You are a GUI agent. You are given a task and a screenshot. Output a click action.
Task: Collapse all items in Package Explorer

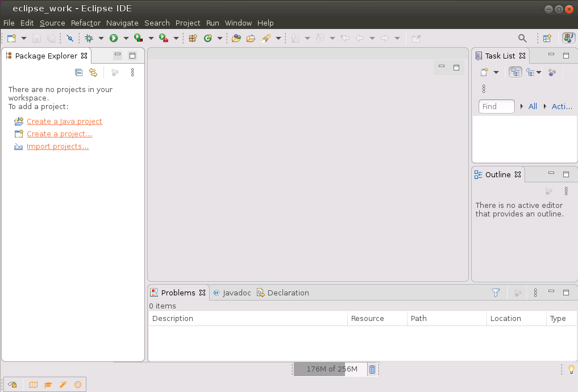coord(78,72)
